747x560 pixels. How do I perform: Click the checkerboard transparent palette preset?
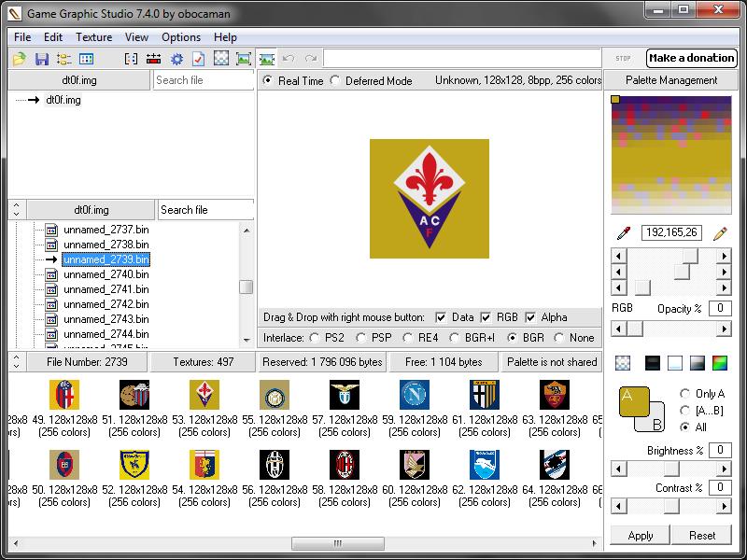coord(623,363)
